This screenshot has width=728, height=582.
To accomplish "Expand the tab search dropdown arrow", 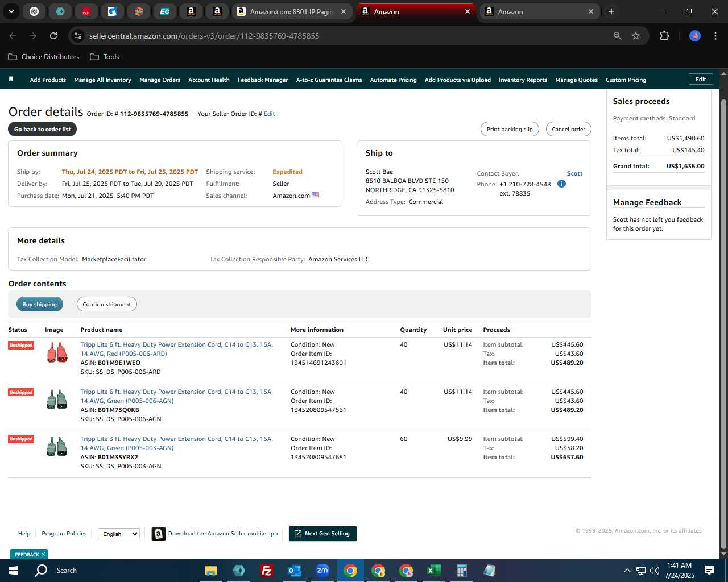I will 11,11.
